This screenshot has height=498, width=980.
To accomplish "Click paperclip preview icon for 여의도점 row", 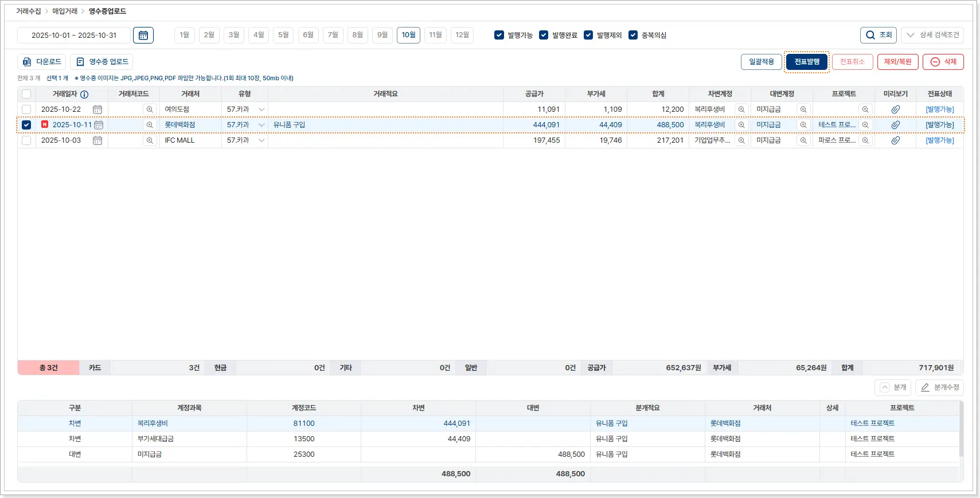I will (x=895, y=109).
